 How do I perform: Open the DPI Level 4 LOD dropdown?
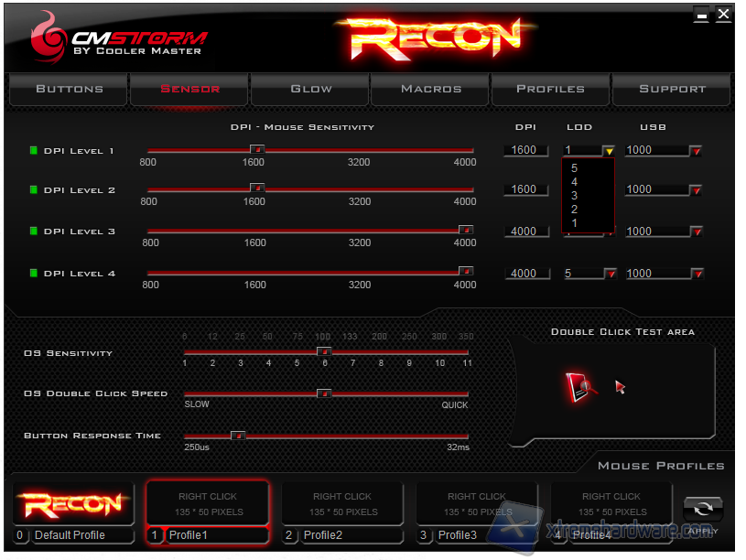609,274
